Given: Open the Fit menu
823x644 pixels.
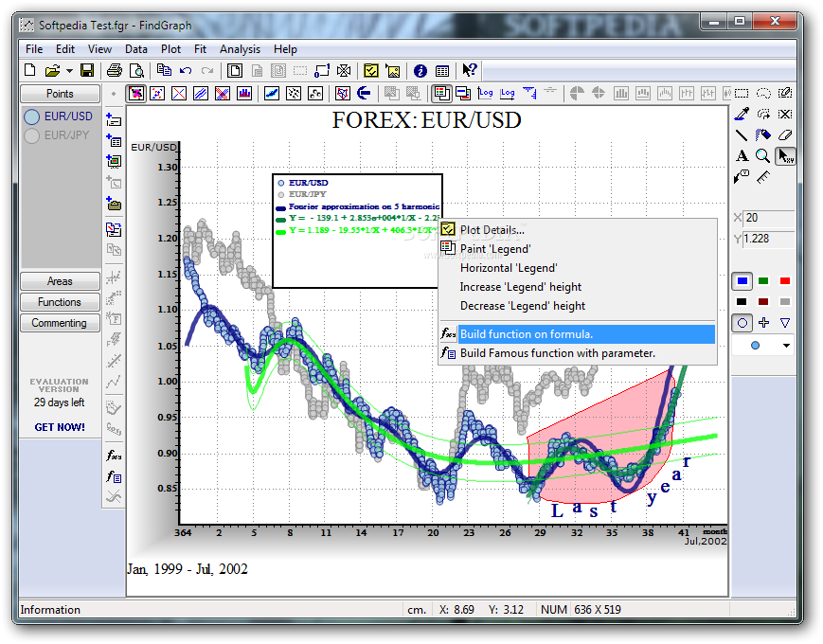Looking at the screenshot, I should (x=200, y=49).
